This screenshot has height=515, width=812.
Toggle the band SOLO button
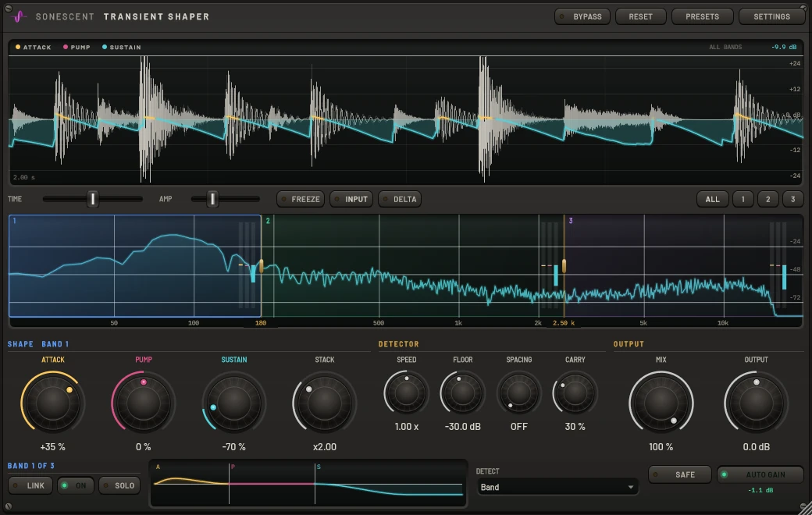[119, 485]
